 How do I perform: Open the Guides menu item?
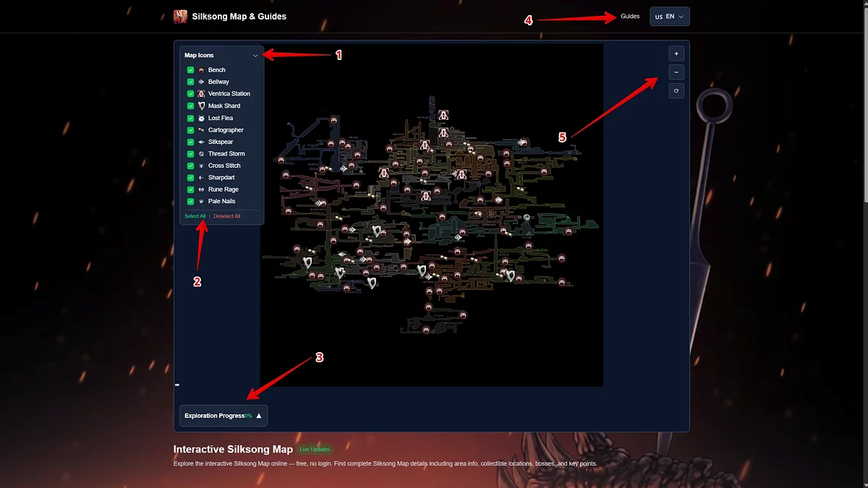pyautogui.click(x=630, y=16)
